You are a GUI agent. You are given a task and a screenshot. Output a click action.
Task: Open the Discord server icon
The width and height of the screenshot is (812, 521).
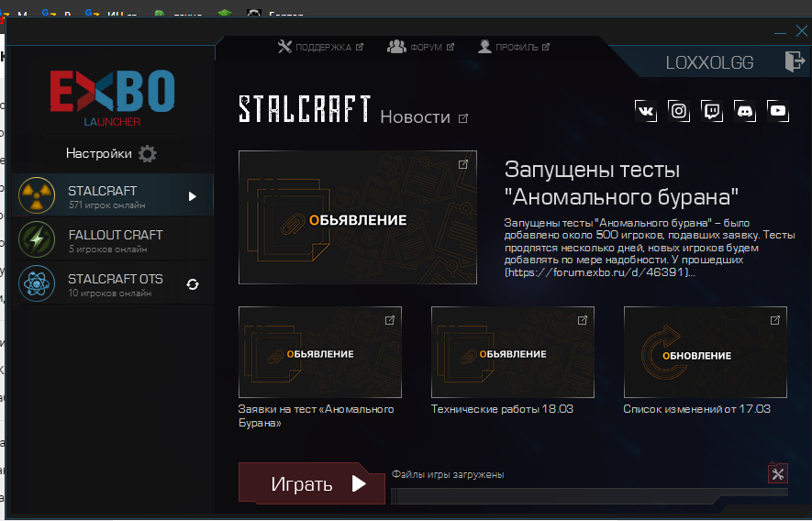tap(745, 111)
